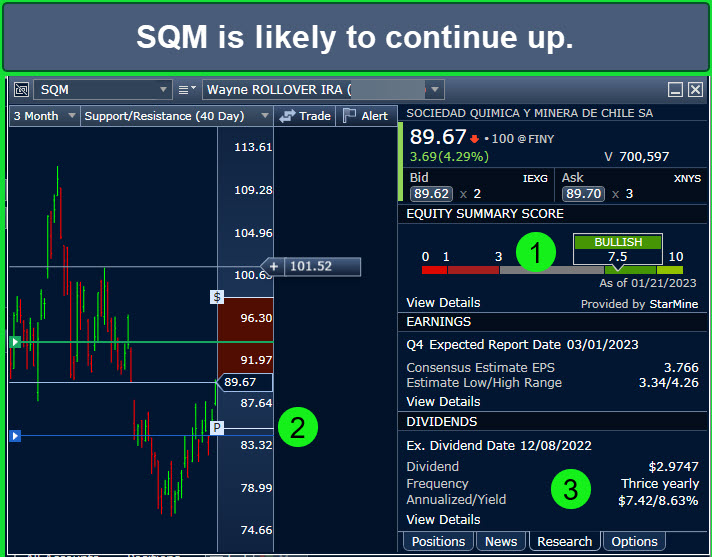712x557 pixels.
Task: Open the News tab
Action: click(x=501, y=541)
